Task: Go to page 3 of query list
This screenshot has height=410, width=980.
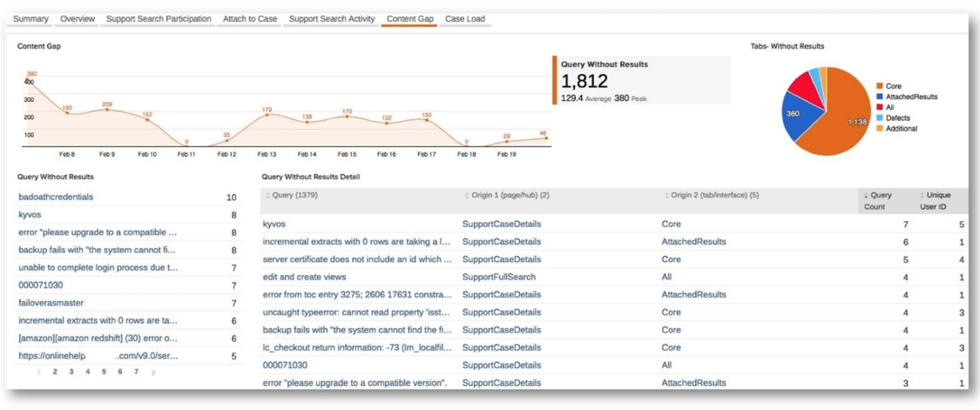Action: (x=71, y=372)
